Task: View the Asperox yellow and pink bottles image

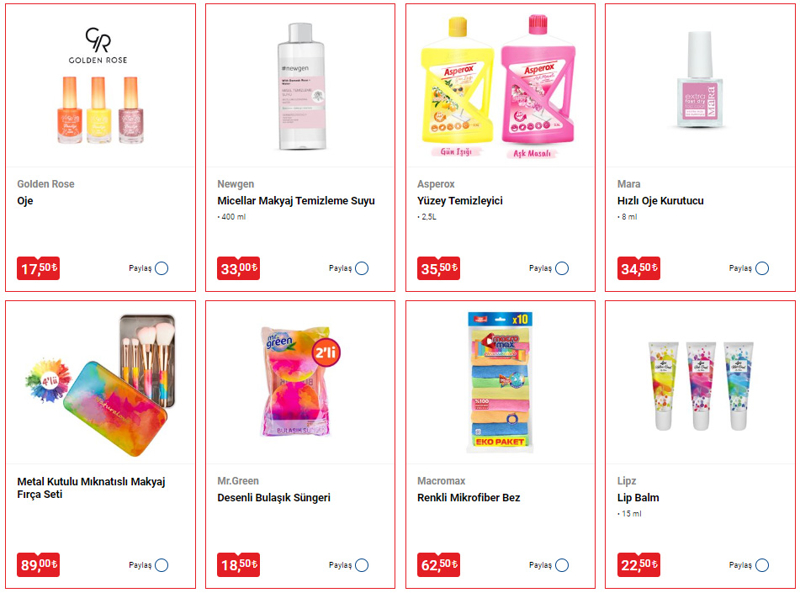Action: 498,87
